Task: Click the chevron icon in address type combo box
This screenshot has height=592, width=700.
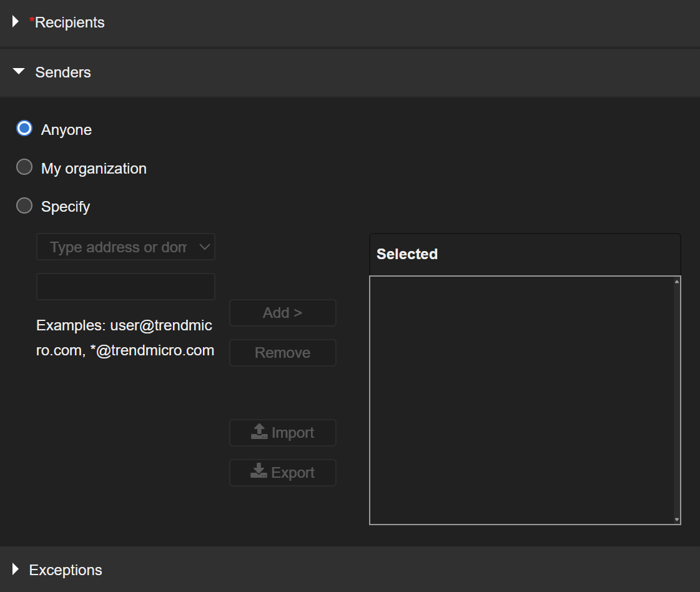Action: click(205, 247)
